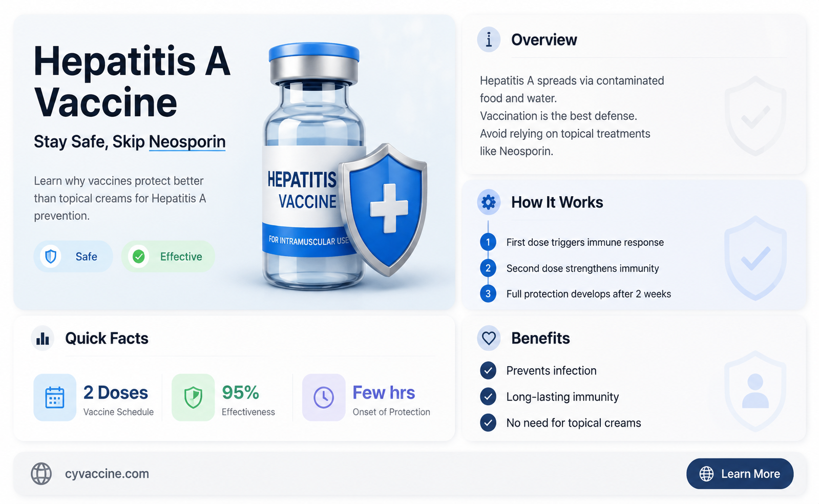Viewport: 819px width, 504px height.
Task: Click the 'Long-lasting immunity' text
Action: [562, 397]
